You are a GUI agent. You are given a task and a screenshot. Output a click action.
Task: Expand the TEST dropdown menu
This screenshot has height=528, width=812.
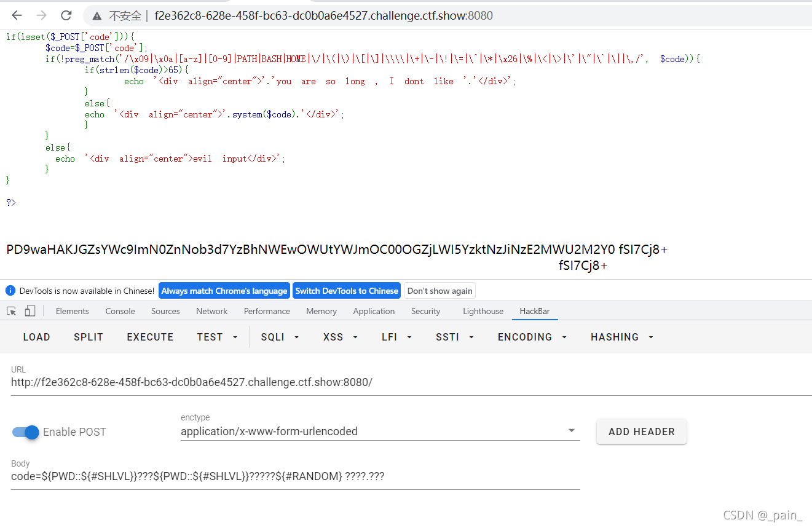[217, 337]
